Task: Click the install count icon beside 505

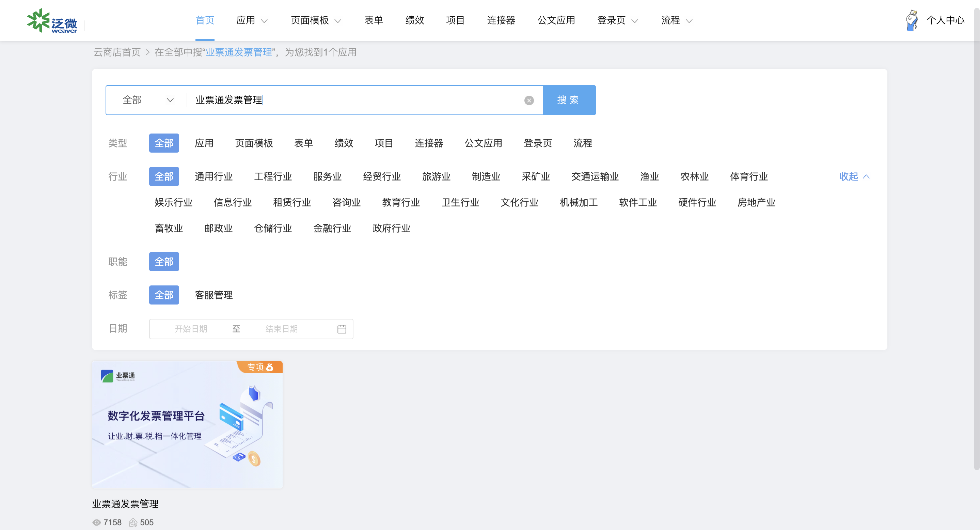Action: [133, 523]
